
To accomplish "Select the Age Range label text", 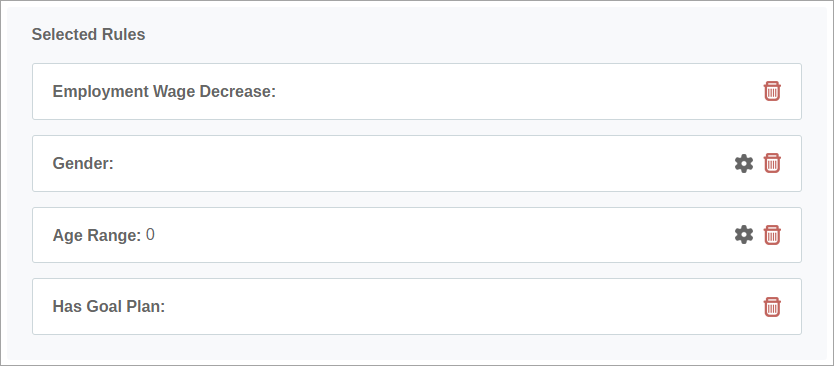I will (97, 235).
